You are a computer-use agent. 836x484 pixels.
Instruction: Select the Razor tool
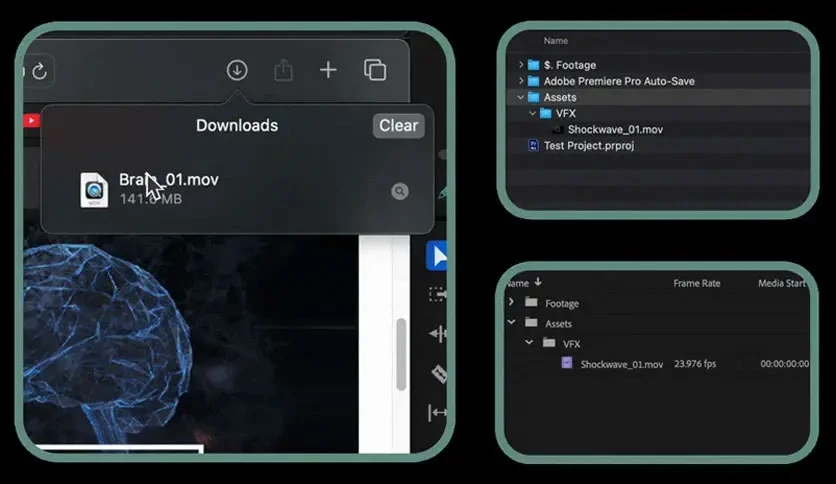(x=439, y=374)
